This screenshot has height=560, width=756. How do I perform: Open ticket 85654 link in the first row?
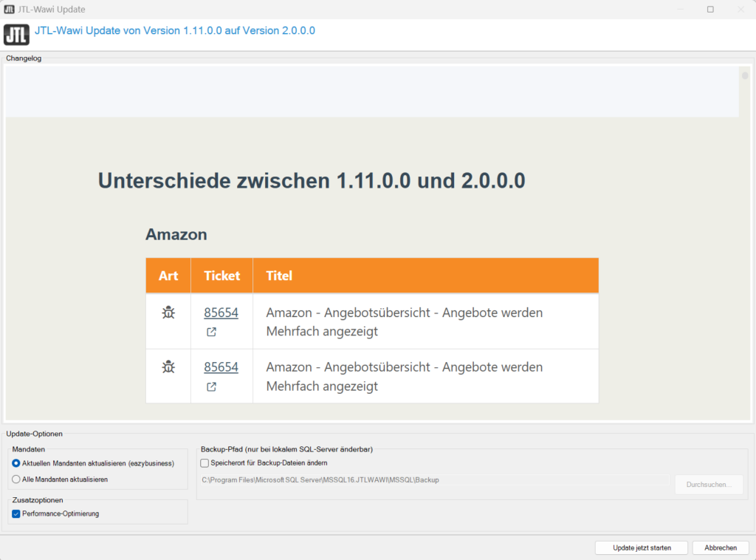click(221, 313)
